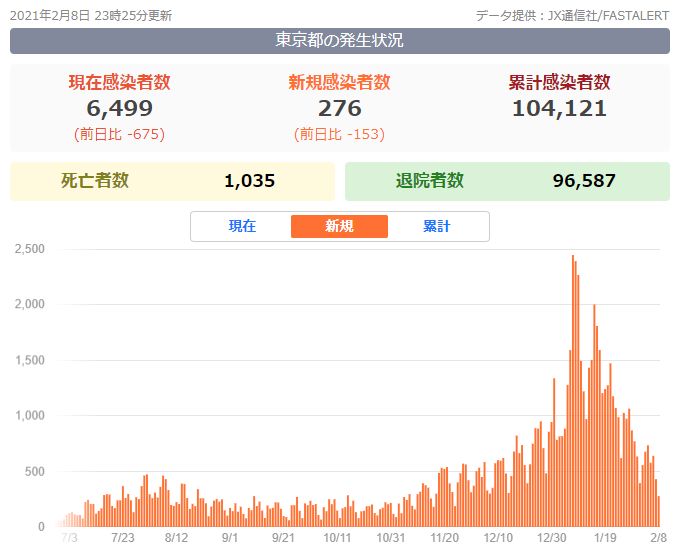Click the 死亡者数 label
The height and width of the screenshot is (552, 697).
[x=95, y=180]
